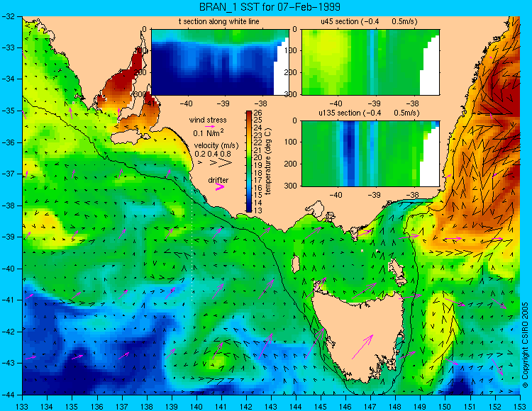This screenshot has width=532, height=411.
Task: Click the "u135 section" heading text
Action: coord(340,113)
